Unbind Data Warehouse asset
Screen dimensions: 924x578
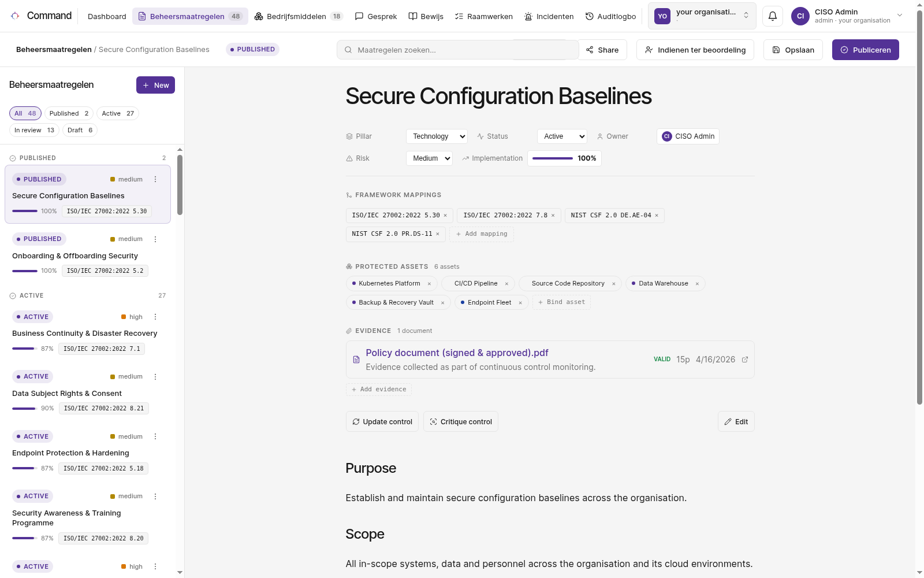click(697, 284)
